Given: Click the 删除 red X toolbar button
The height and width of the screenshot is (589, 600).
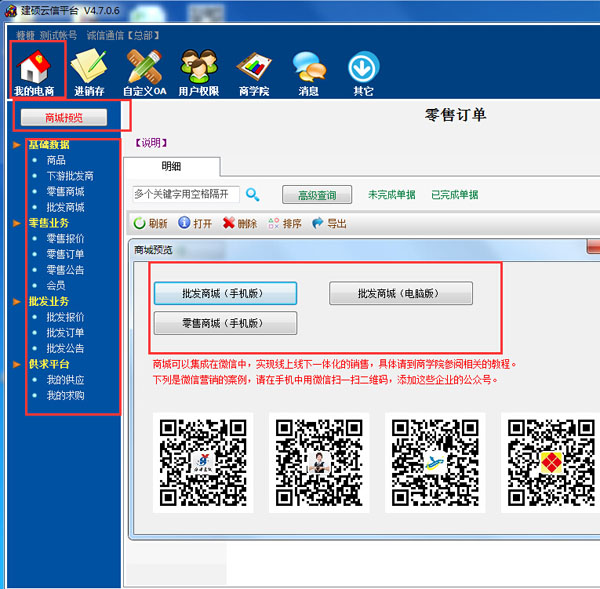Looking at the screenshot, I should point(240,223).
